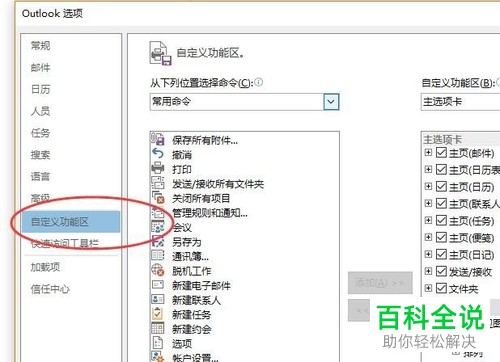This screenshot has width=500, height=362.
Task: Click the Close All Items (关闭所有项目) icon
Action: coord(158,197)
